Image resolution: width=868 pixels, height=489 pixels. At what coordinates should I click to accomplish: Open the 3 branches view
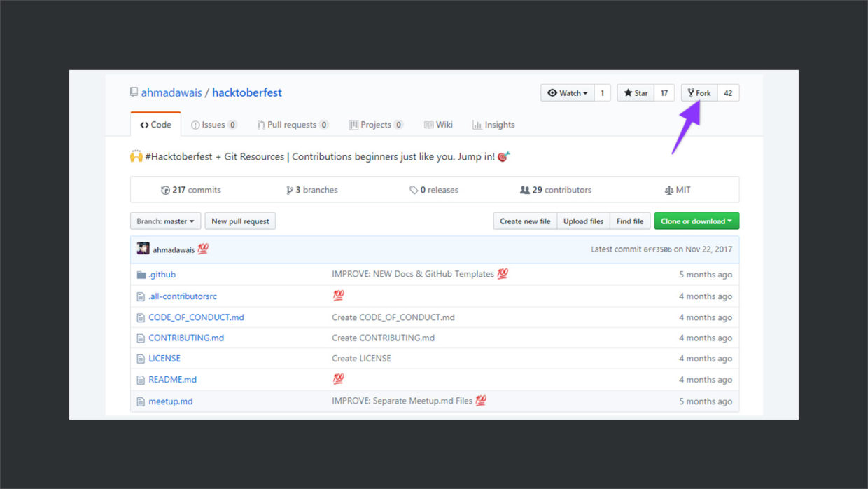311,189
